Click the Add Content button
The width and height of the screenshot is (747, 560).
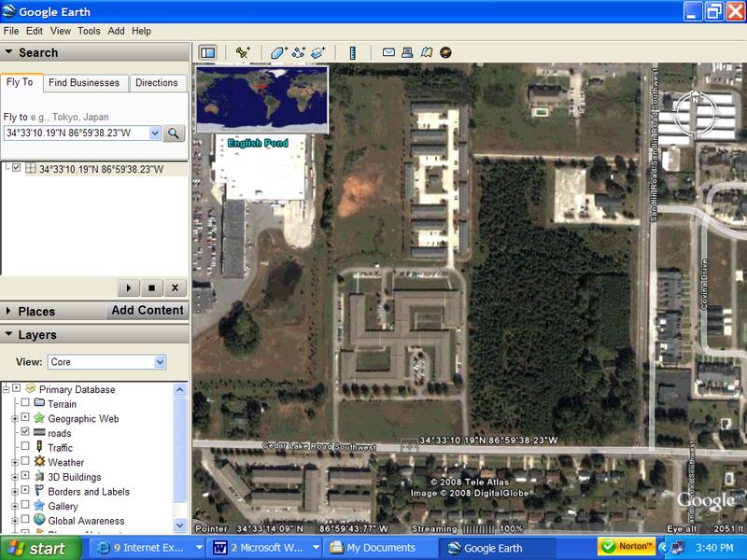click(x=148, y=311)
